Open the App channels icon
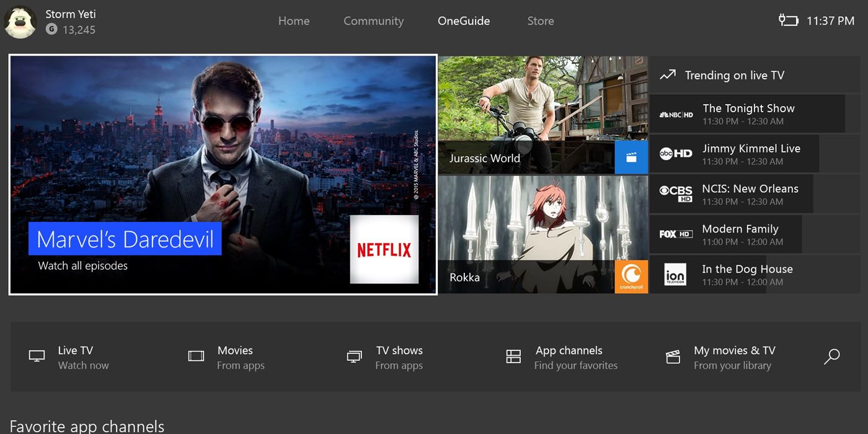Screen dimensions: 868x434 513,356
